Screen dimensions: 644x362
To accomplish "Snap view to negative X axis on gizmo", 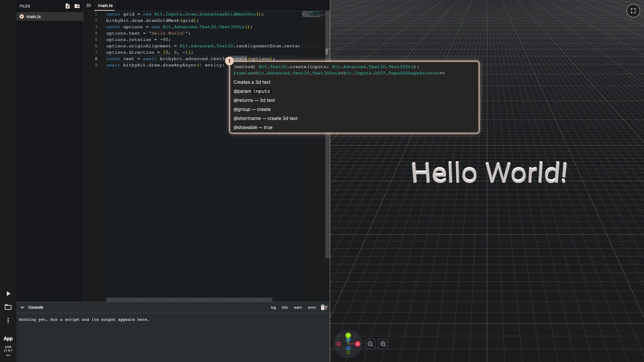I will pos(339,344).
